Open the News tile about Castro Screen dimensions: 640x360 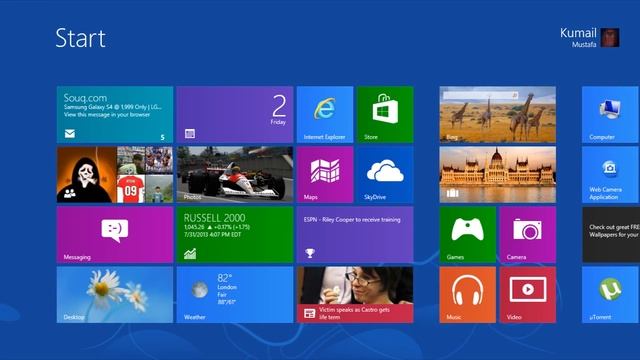[355, 295]
